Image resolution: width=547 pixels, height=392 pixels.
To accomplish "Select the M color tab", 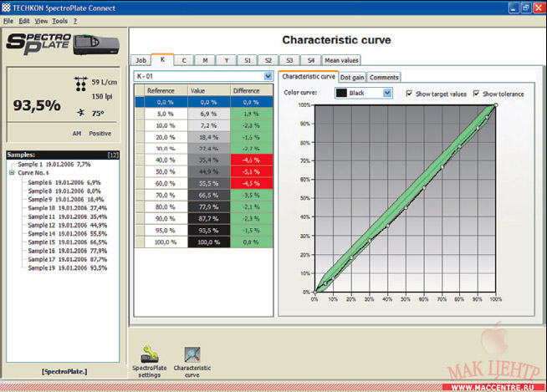I will pos(205,60).
